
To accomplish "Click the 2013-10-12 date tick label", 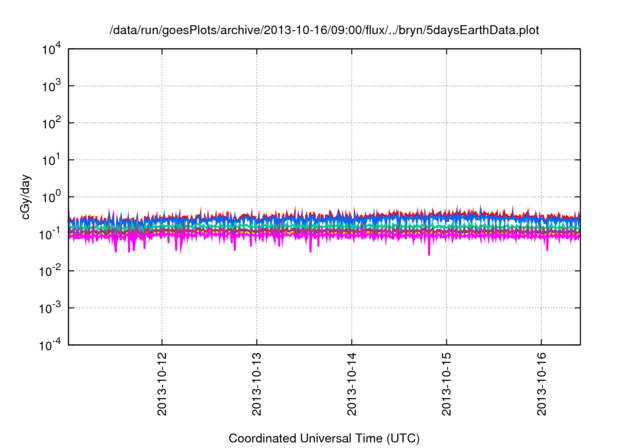I will [162, 384].
